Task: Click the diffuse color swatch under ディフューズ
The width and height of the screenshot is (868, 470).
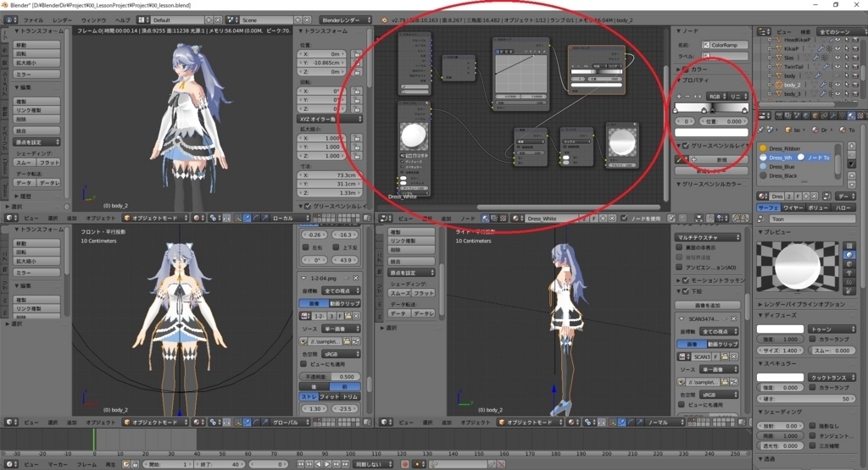Action: click(780, 329)
